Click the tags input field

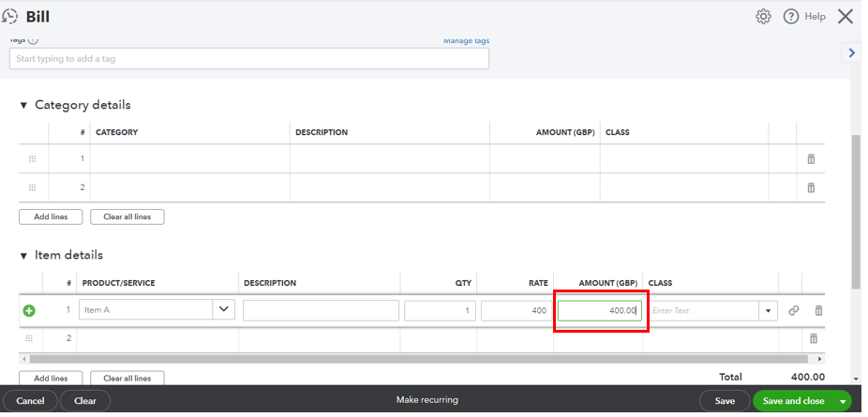[248, 59]
